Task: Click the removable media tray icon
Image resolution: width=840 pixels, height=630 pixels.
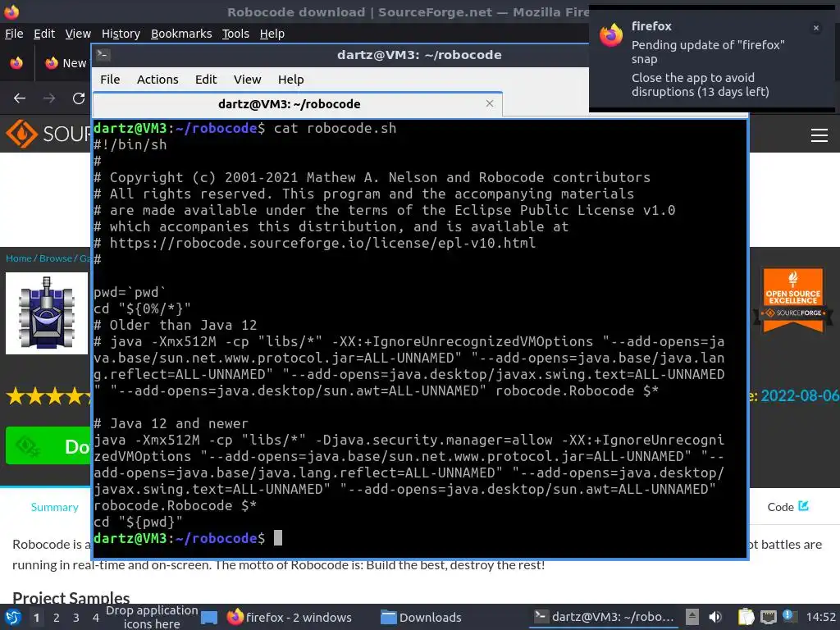Action: coord(692,617)
